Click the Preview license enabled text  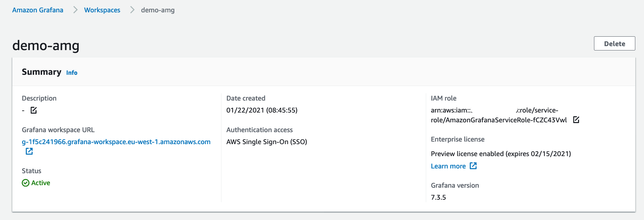[x=501, y=154]
